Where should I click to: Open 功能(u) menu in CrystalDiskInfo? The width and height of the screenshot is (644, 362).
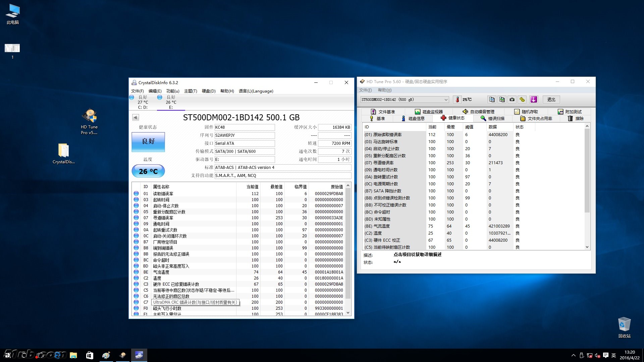click(173, 91)
